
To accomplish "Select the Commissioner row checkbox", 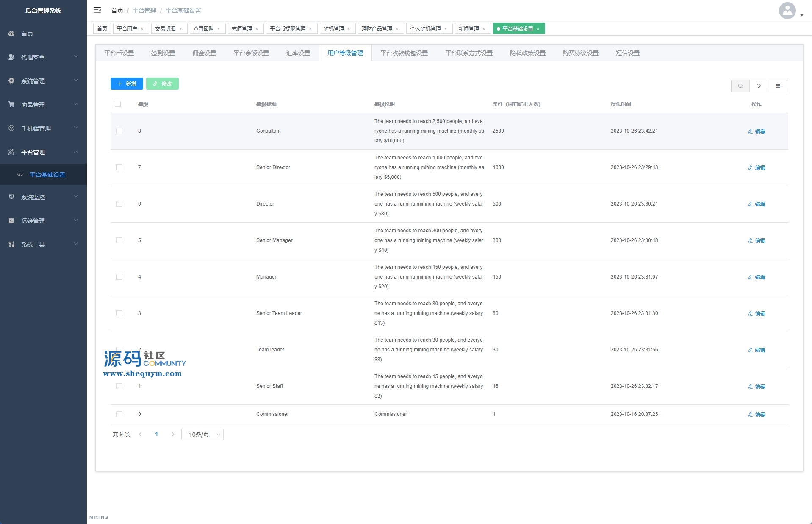I will (x=119, y=414).
